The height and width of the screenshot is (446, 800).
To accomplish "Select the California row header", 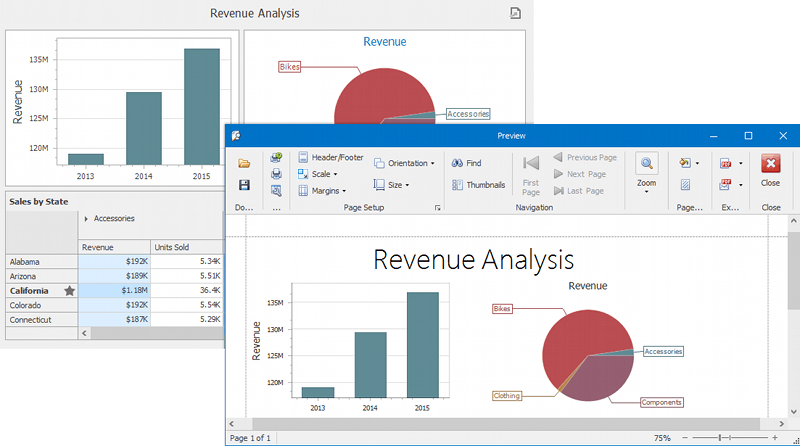I will coord(41,291).
